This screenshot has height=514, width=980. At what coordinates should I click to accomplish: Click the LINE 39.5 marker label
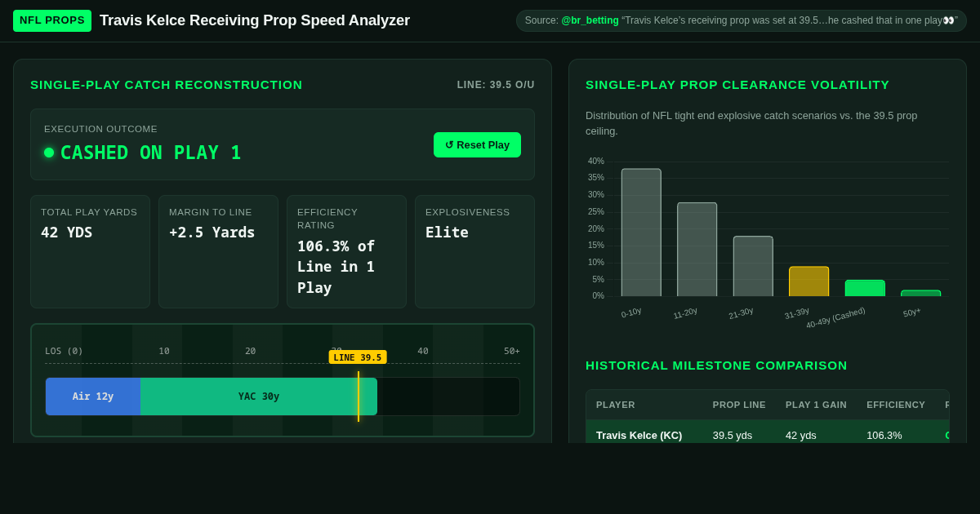[358, 357]
